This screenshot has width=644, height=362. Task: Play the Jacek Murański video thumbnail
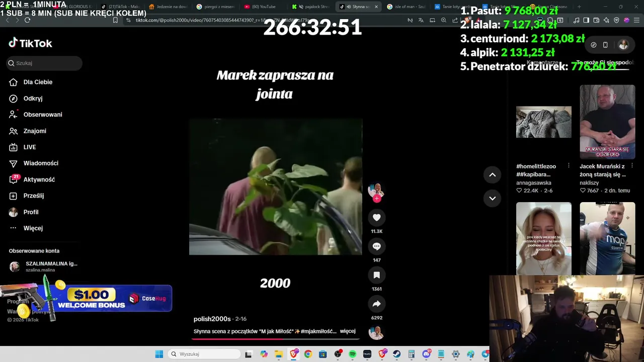[x=607, y=122]
